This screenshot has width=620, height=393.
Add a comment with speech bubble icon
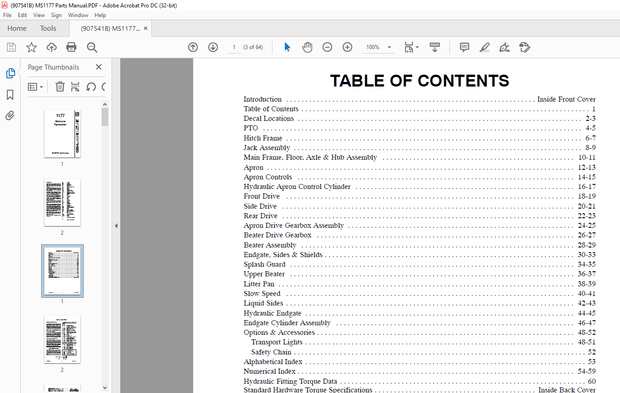tap(464, 47)
